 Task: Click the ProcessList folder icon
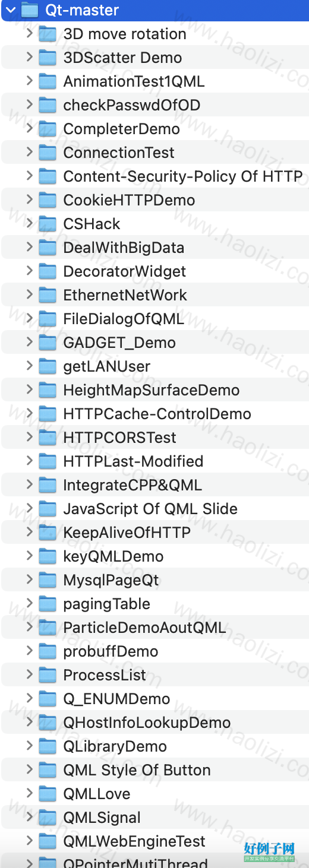coord(48,675)
